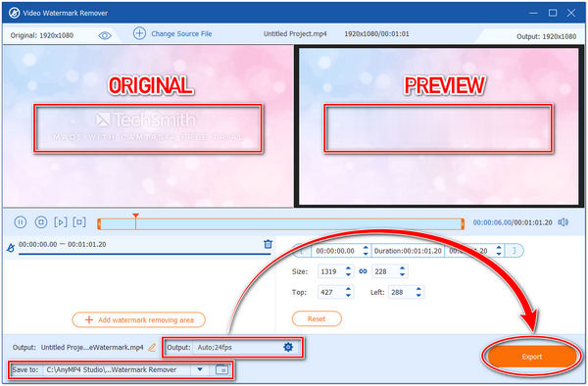Adjust the Top 427 stepper
588x386 pixels.
point(348,292)
